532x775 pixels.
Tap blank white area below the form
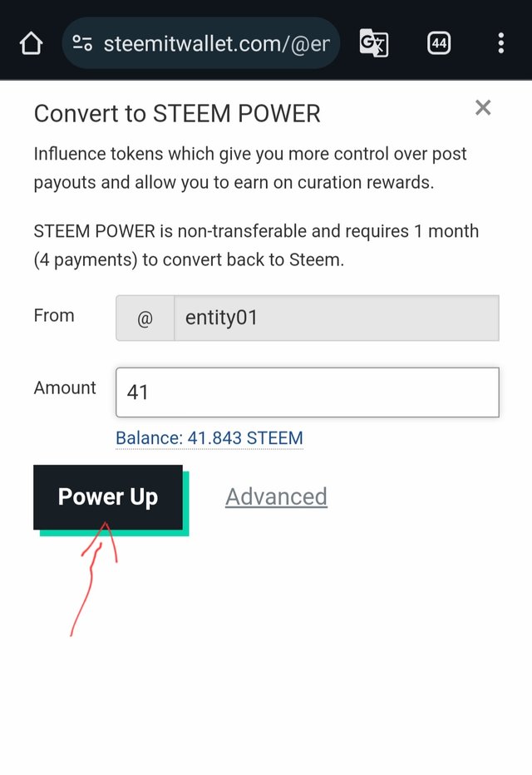332,665
